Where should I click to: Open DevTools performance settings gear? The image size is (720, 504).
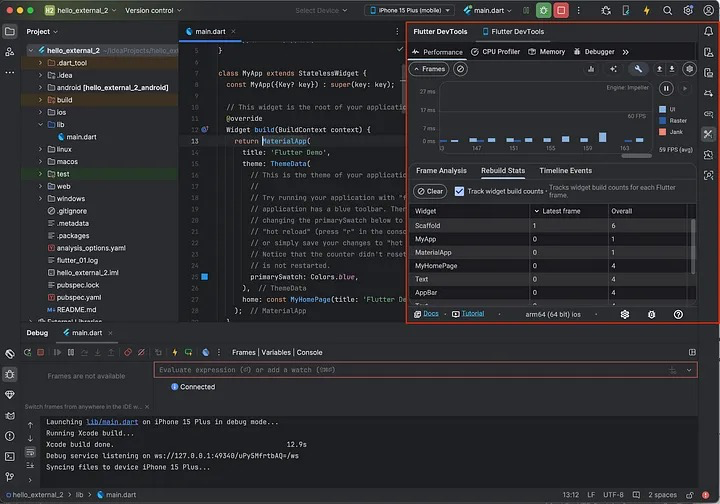coord(689,69)
